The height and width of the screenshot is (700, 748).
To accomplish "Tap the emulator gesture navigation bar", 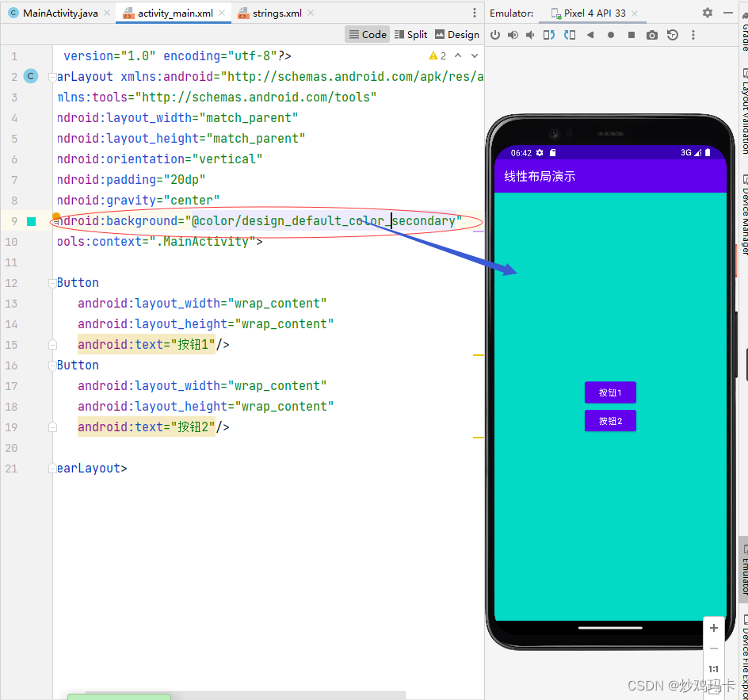I will (610, 628).
